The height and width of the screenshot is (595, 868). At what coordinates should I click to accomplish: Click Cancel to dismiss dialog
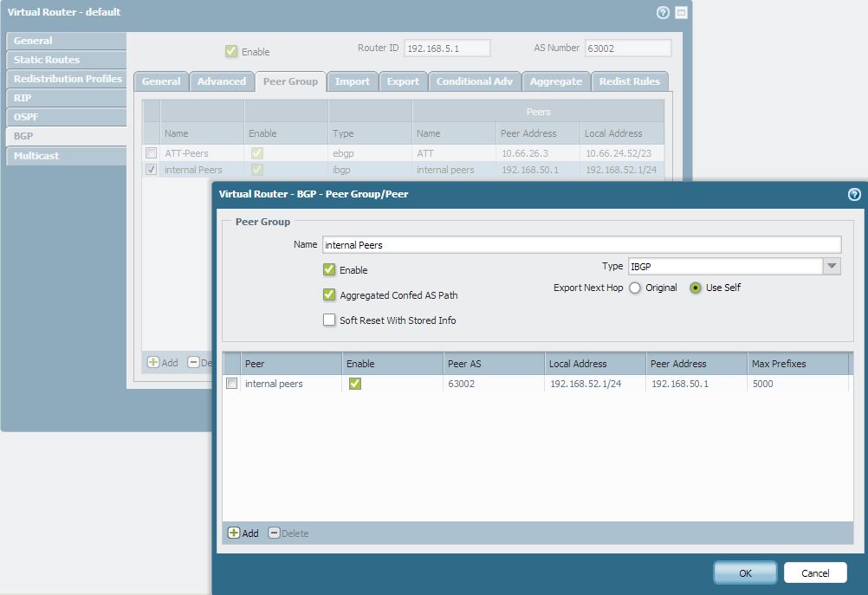coord(815,572)
